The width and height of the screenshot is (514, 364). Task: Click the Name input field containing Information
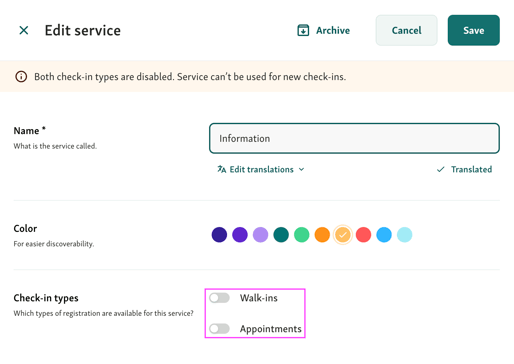[x=354, y=138]
